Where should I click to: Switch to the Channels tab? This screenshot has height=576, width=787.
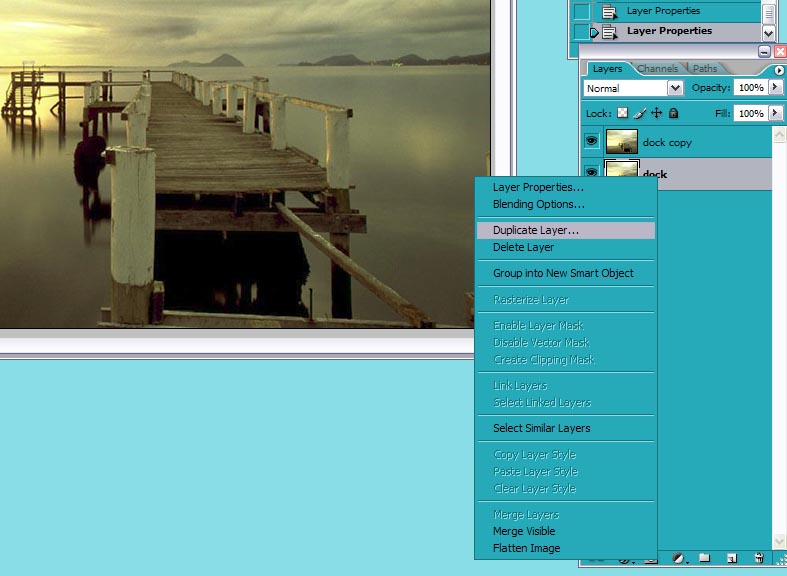(658, 69)
